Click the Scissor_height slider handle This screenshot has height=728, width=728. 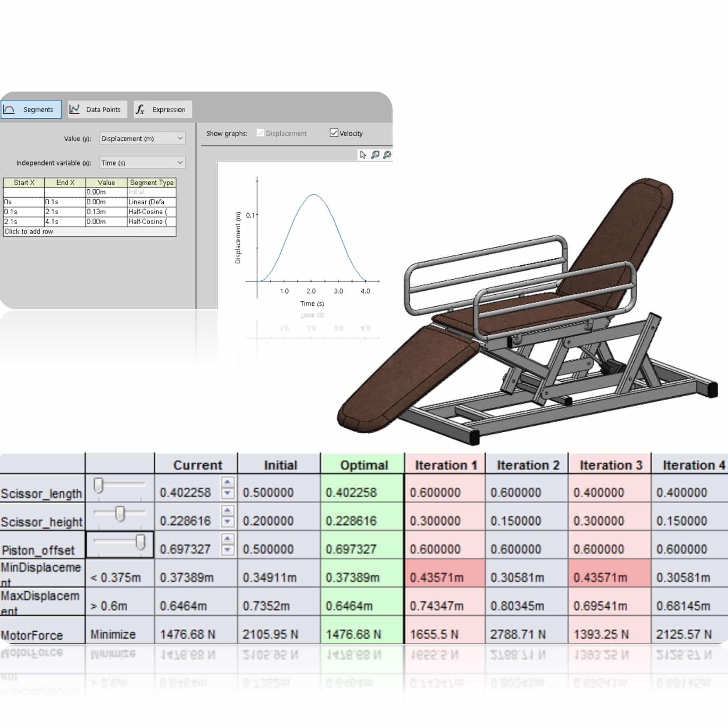(x=120, y=514)
